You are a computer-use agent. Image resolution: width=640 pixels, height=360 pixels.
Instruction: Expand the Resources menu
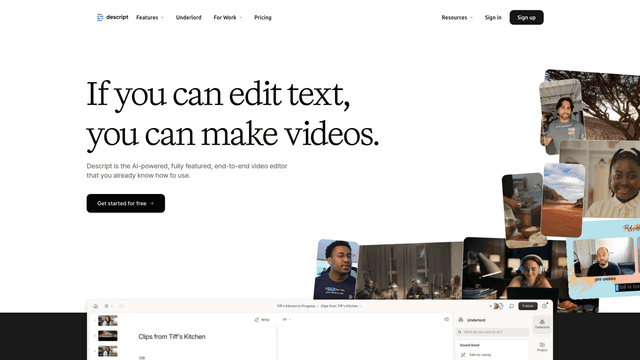click(x=457, y=18)
